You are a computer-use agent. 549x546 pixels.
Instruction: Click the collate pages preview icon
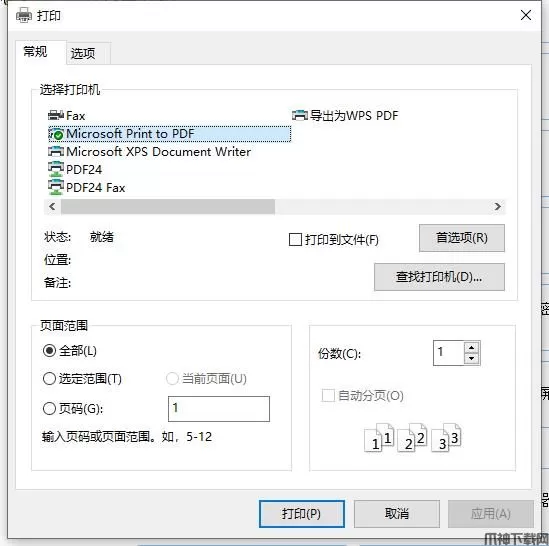[412, 437]
